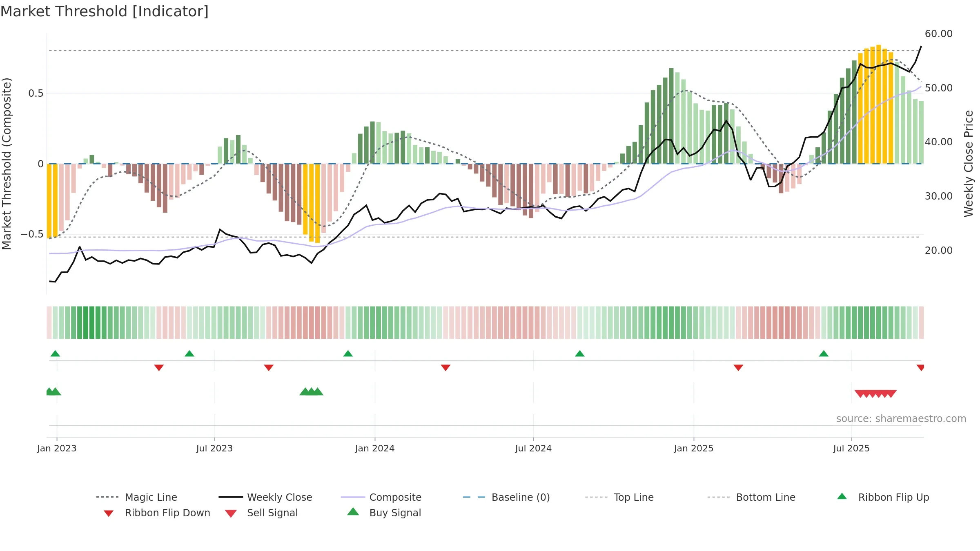This screenshot has width=980, height=551.
Task: Click the ribbon flip up marker before Jul 2023
Action: [x=189, y=353]
